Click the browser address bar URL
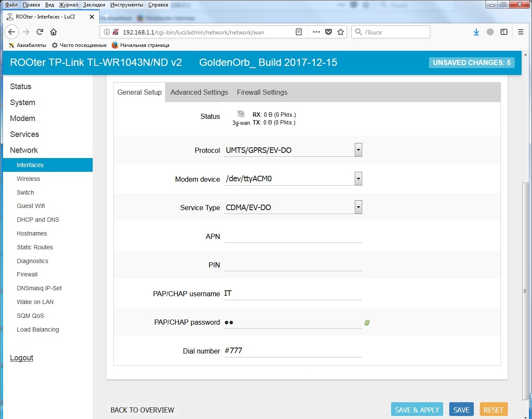 click(193, 32)
